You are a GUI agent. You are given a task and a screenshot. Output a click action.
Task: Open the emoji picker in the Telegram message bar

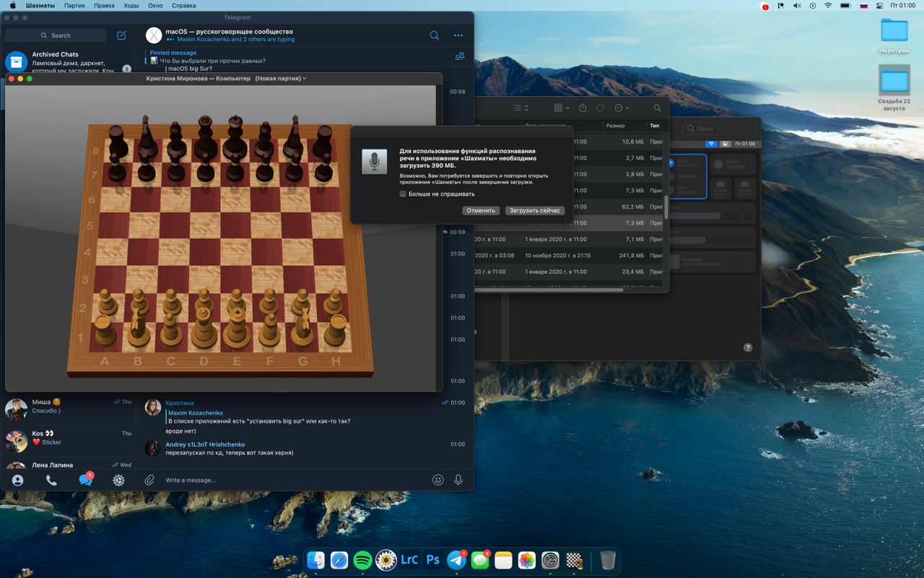pyautogui.click(x=437, y=480)
